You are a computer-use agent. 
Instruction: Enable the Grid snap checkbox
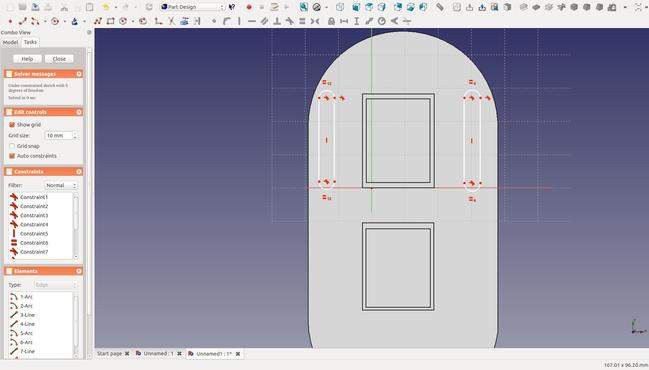12,146
